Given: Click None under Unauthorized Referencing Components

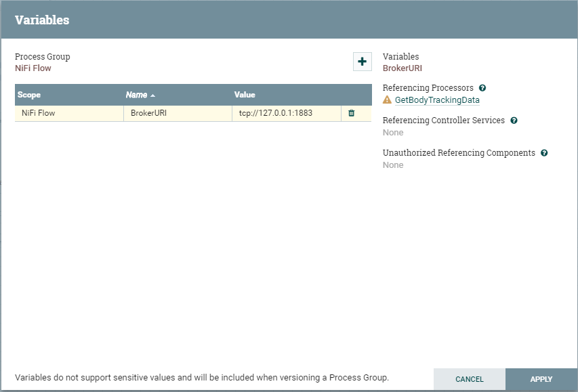Looking at the screenshot, I should 393,165.
